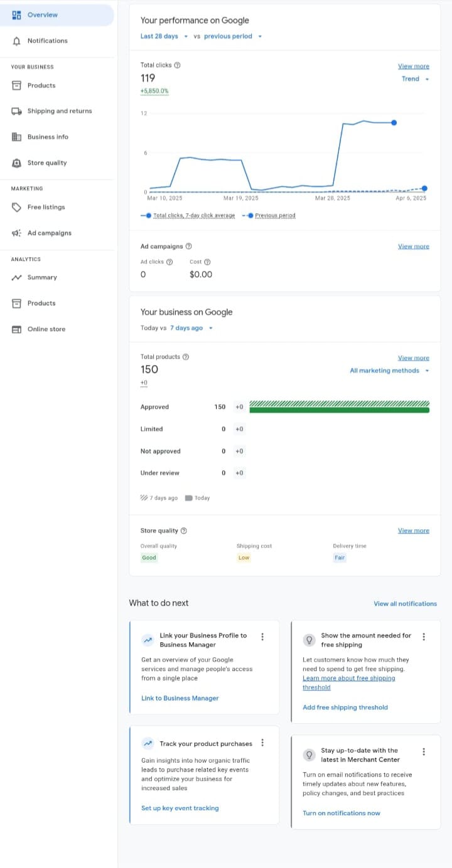The width and height of the screenshot is (452, 868).
Task: Click lightbulb icon on free shipping card
Action: pyautogui.click(x=309, y=640)
